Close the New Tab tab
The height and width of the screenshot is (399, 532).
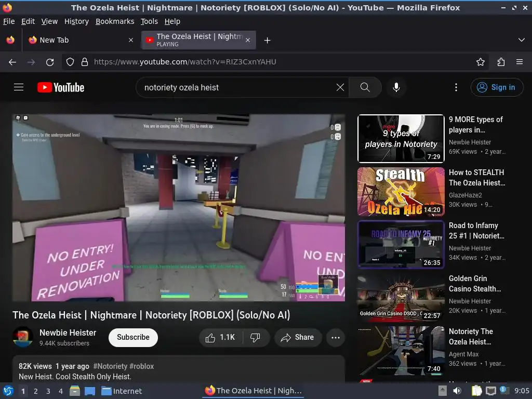pos(131,40)
